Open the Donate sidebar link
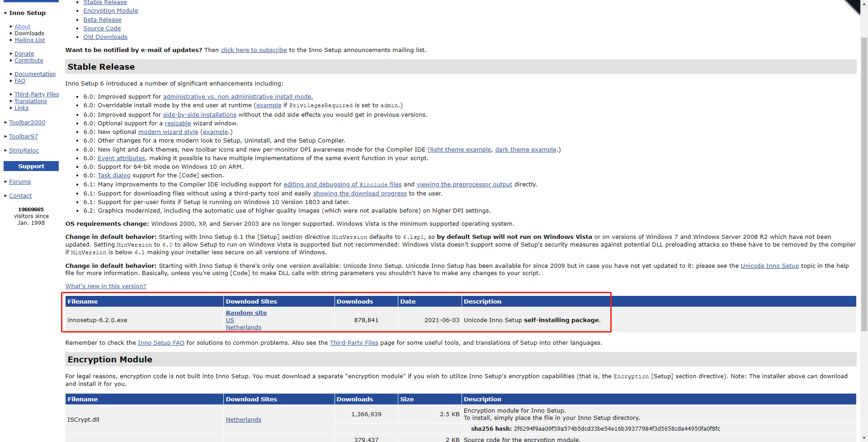 [24, 54]
